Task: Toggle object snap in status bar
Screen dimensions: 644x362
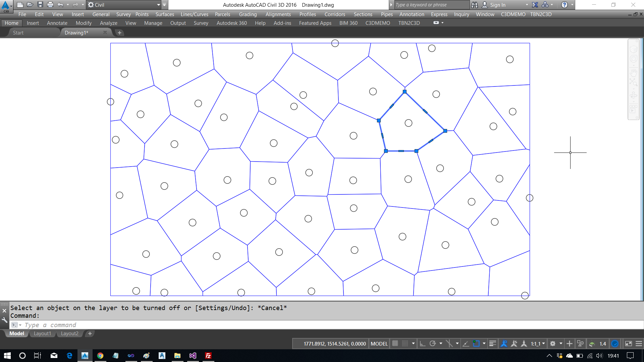Action: tap(476, 344)
